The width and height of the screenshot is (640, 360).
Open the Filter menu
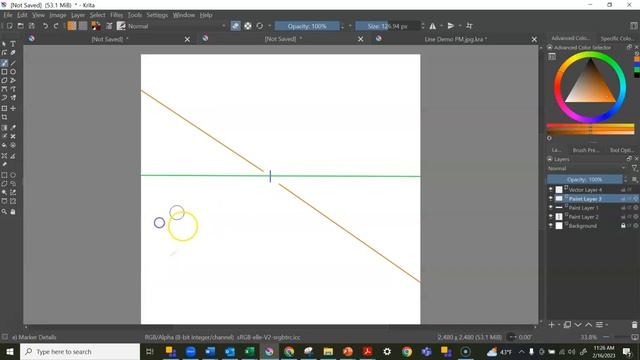pos(116,15)
